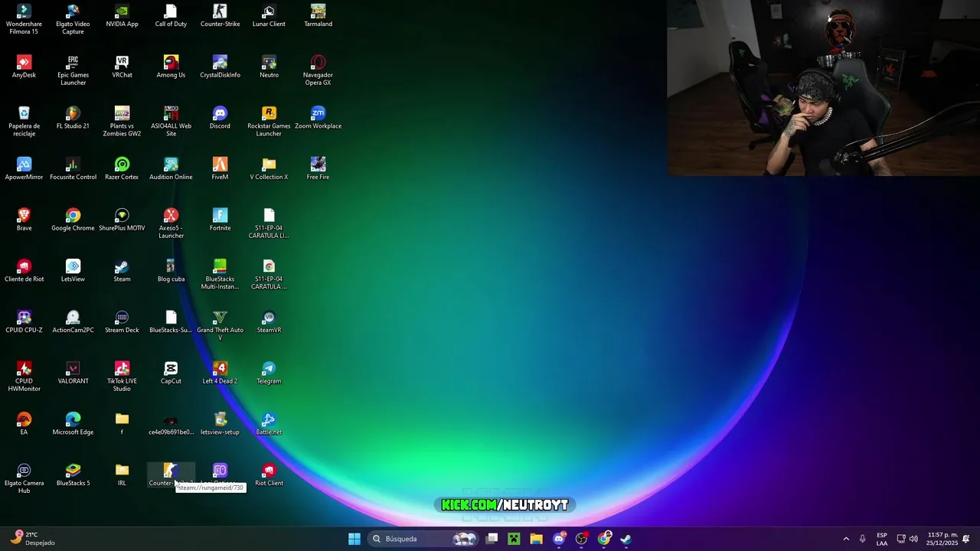The height and width of the screenshot is (551, 980).
Task: Select the LetsView desktop shortcut
Action: click(73, 271)
